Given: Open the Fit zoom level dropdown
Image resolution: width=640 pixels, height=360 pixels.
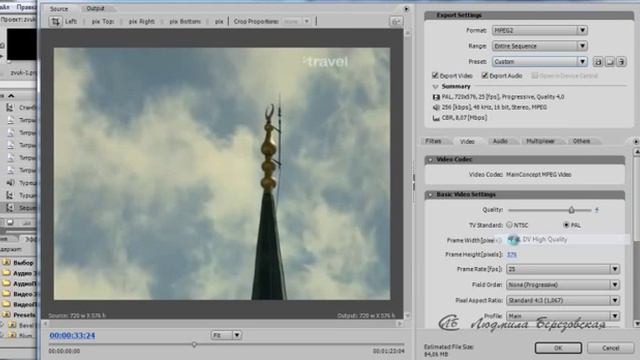Looking at the screenshot, I should [x=227, y=335].
